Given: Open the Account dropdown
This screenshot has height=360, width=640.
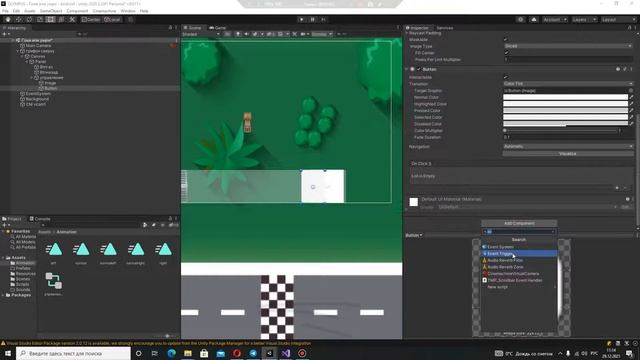Looking at the screenshot, I should click(555, 20).
